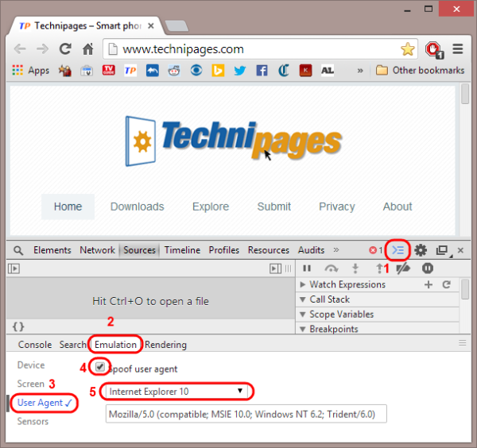
Task: Select the Sensors emulation section
Action: 33,422
